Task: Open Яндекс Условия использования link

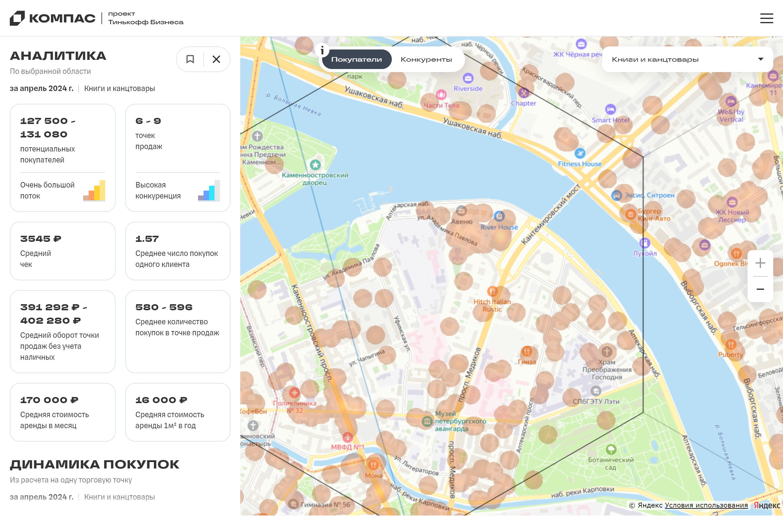Action: tap(707, 505)
